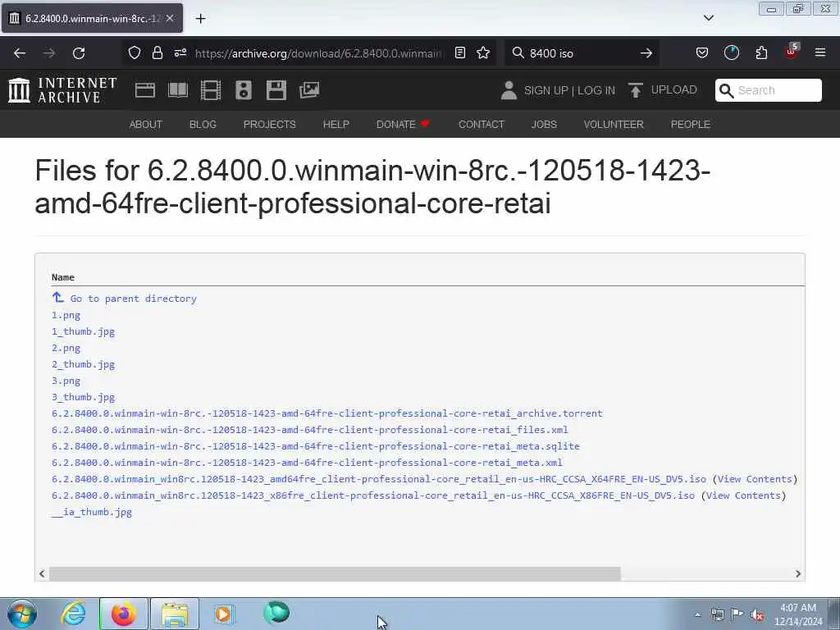Open the __ia_thumb.jpg file link
The width and height of the screenshot is (840, 630).
[x=92, y=512]
